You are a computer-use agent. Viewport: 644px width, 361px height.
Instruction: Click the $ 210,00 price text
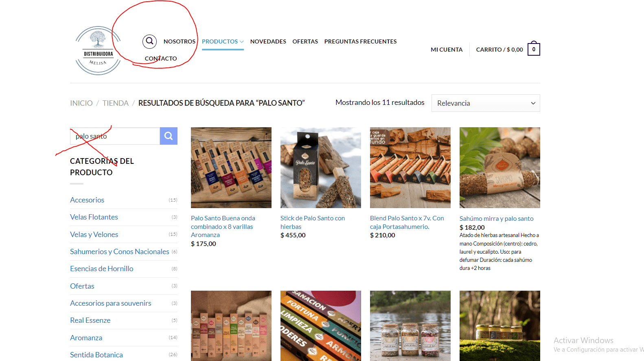383,235
